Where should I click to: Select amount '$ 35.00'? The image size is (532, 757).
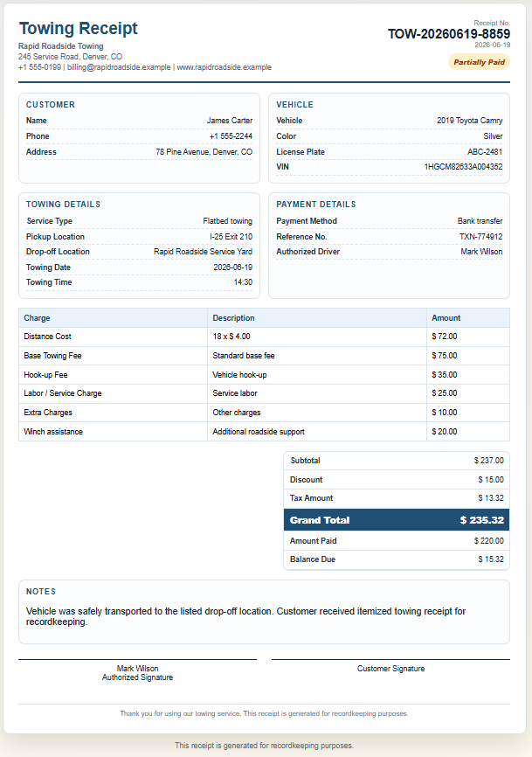coord(445,375)
